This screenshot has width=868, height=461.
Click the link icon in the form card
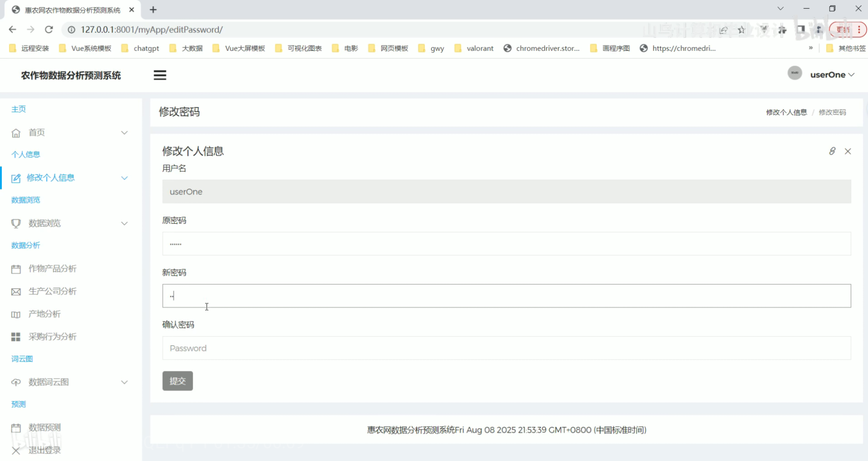pyautogui.click(x=832, y=151)
